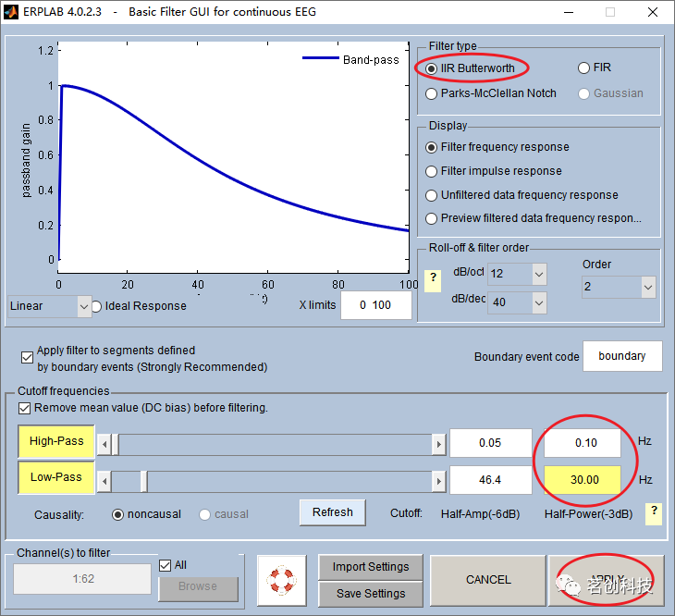
Task: Toggle Remove mean value (DC bias) checkbox
Action: 25,408
